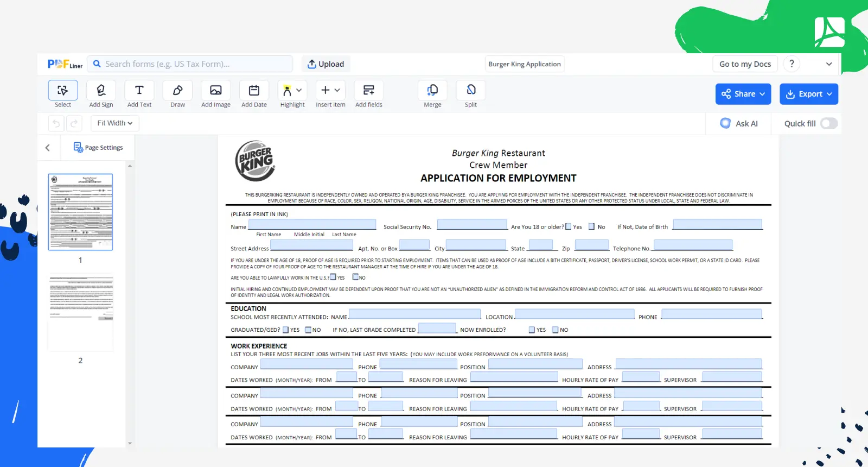
Task: Click the Apt. No. or Box field
Action: point(414,246)
